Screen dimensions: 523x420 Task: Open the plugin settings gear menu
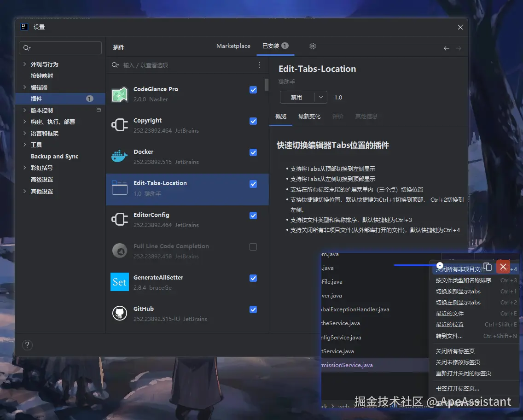point(313,46)
